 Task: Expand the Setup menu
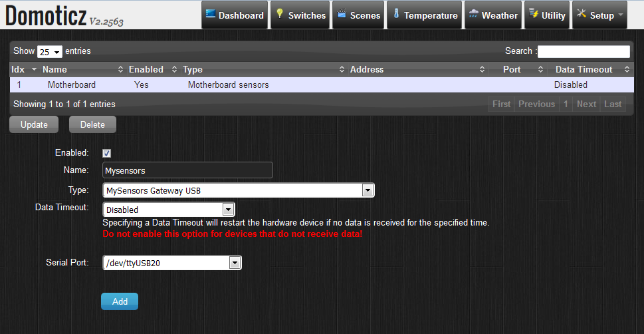[x=599, y=15]
